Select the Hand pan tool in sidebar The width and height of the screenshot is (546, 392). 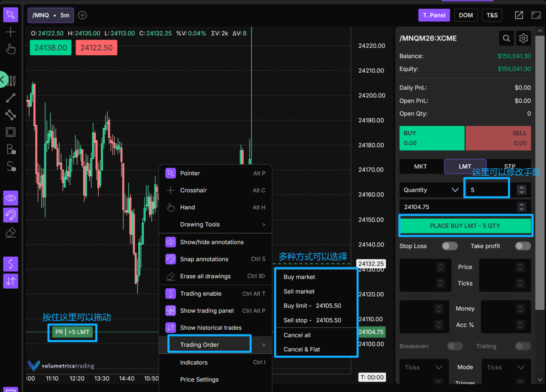pyautogui.click(x=11, y=49)
